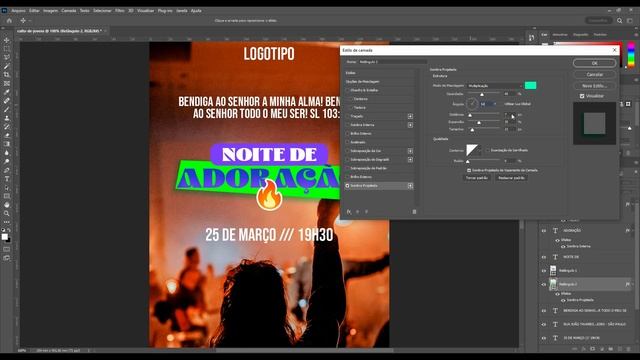
Task: Add another Sombra Projetada with plus icon
Action: pyautogui.click(x=410, y=186)
